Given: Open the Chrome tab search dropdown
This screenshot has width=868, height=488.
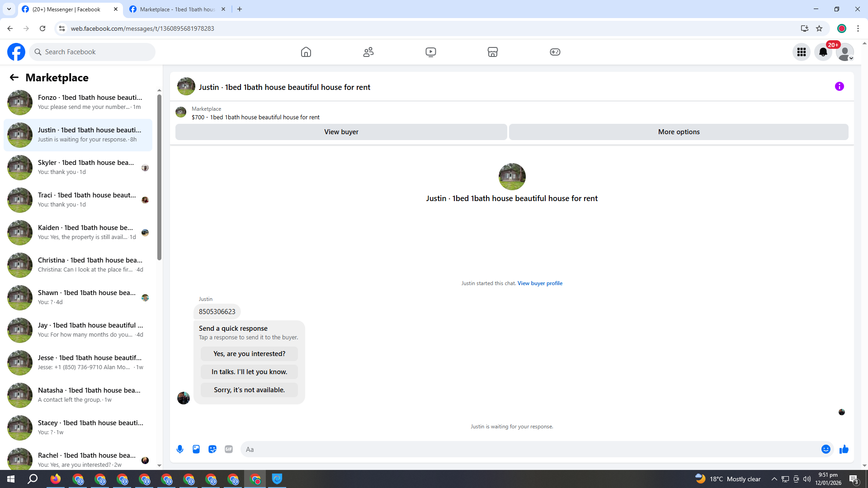Looking at the screenshot, I should pyautogui.click(x=9, y=9).
